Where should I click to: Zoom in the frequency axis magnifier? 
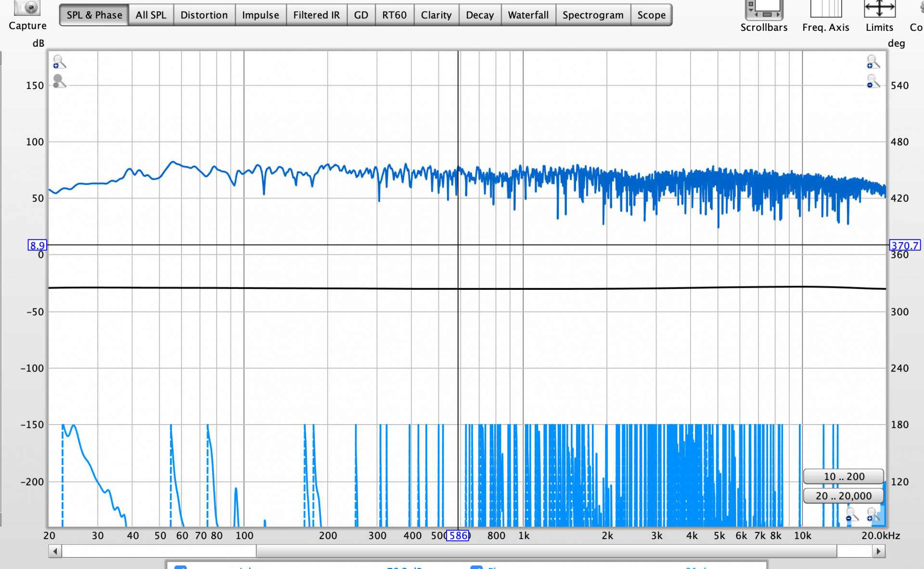pyautogui.click(x=872, y=515)
